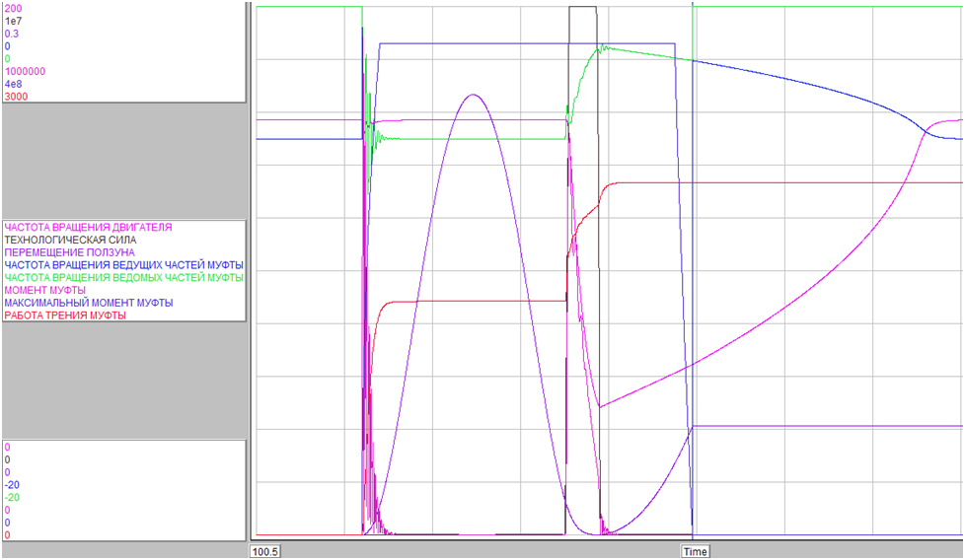
Task: Click the peak of the purple slider displacement curve
Action: [x=472, y=95]
